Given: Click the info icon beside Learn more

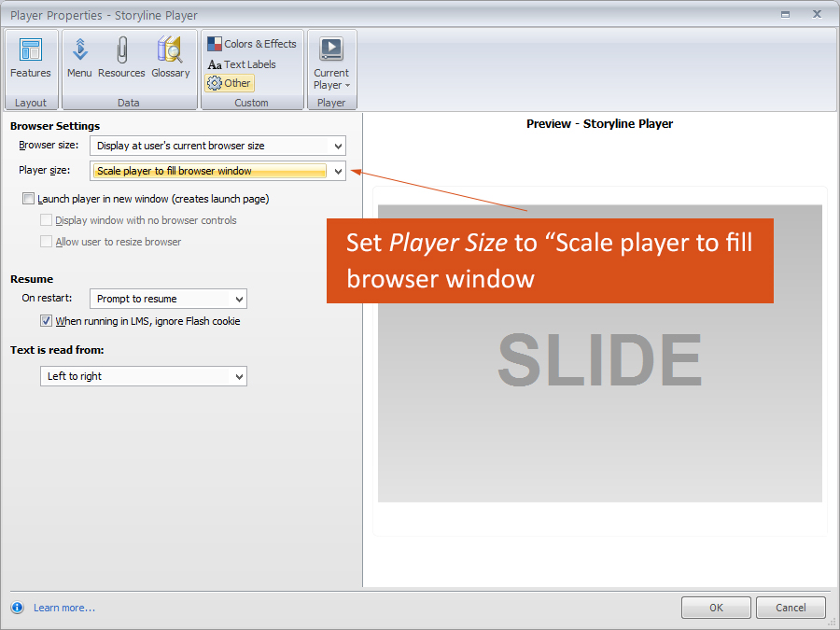Looking at the screenshot, I should [x=17, y=607].
